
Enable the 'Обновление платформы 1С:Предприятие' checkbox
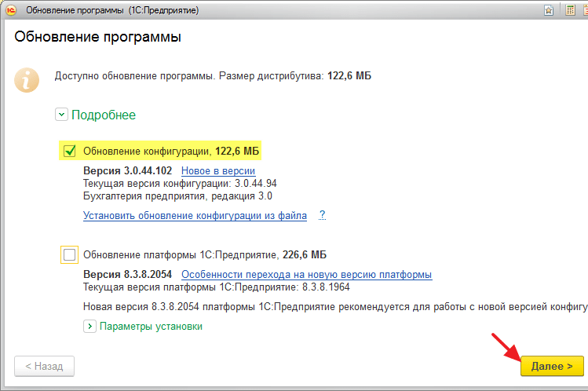point(69,255)
